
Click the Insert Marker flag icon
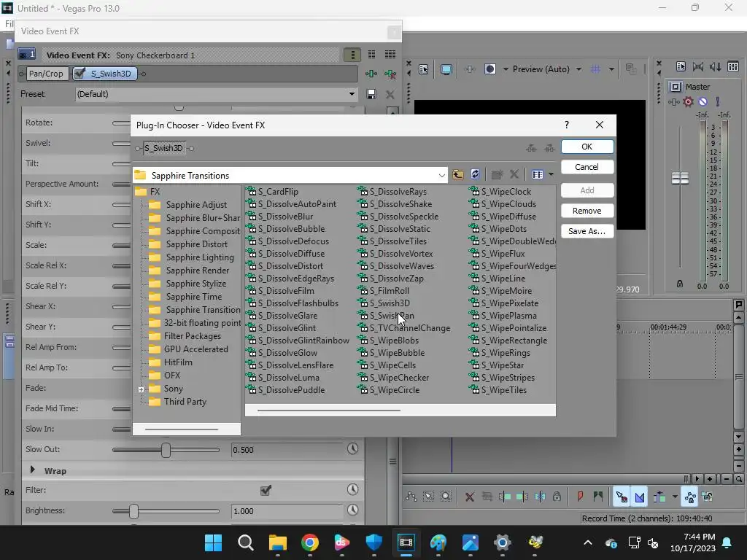[x=580, y=497]
